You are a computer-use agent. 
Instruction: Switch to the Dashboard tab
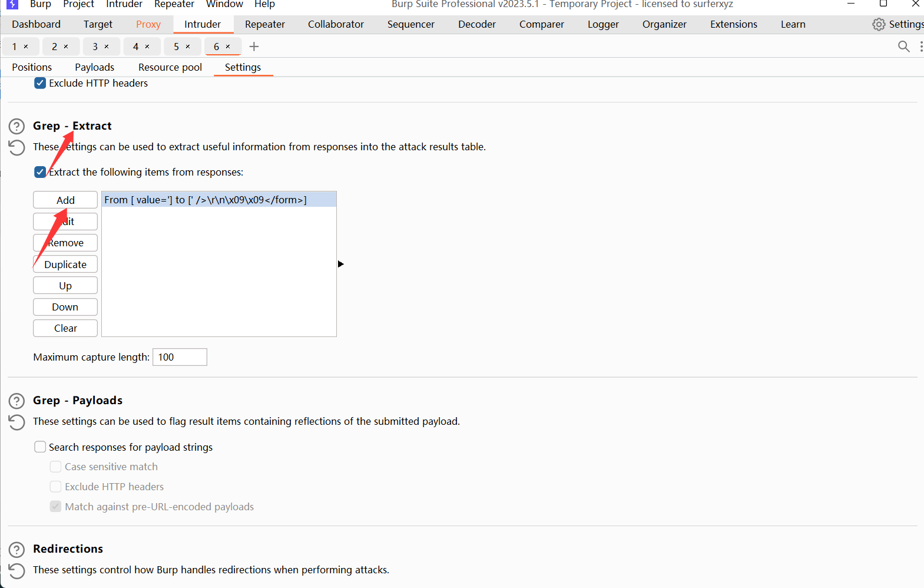pyautogui.click(x=36, y=24)
